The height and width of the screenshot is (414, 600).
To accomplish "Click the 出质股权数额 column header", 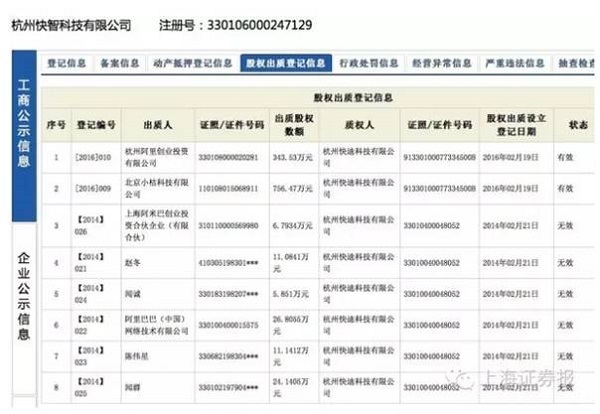I will point(294,125).
